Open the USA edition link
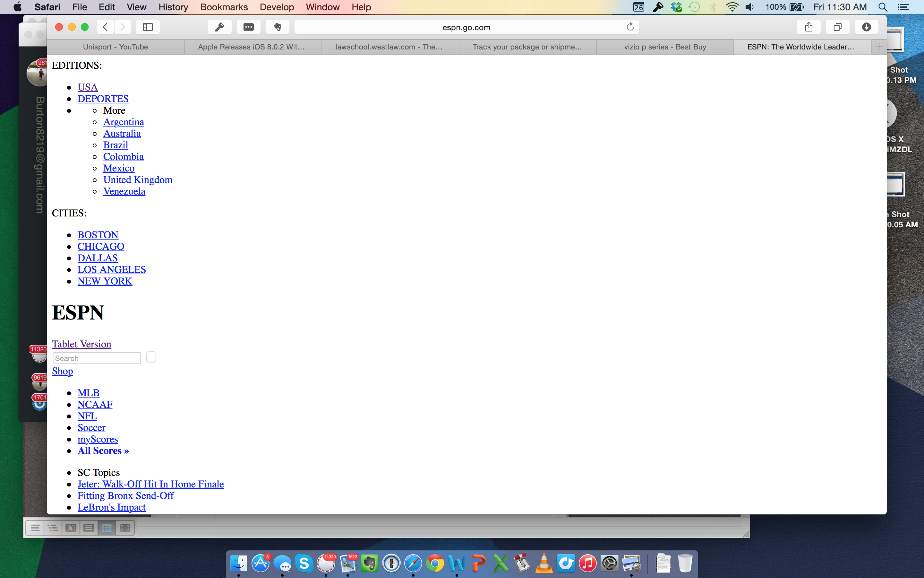The width and height of the screenshot is (924, 578). point(88,87)
